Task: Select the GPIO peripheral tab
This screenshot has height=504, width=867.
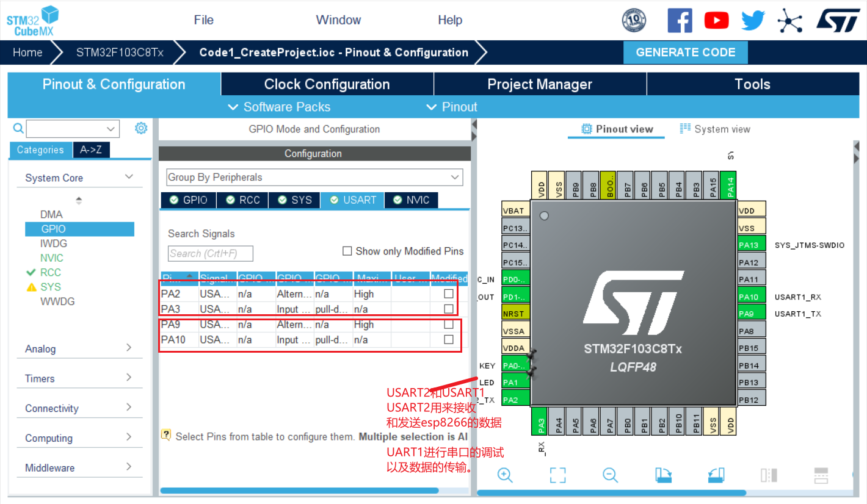Action: tap(188, 200)
